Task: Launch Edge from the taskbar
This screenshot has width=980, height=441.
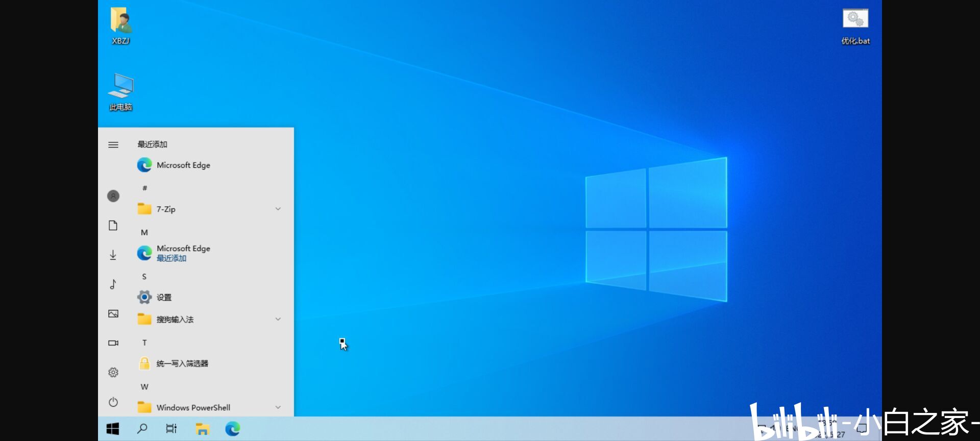Action: click(x=233, y=429)
